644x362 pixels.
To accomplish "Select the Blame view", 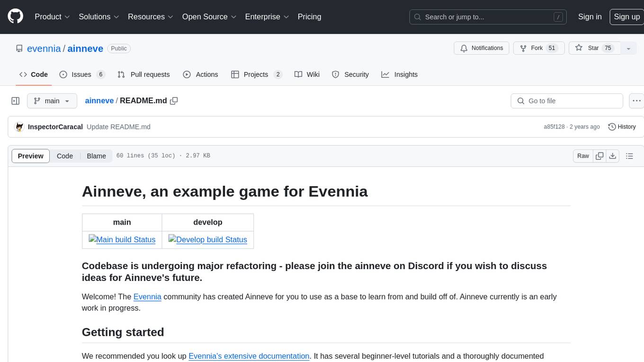I will pos(96,156).
